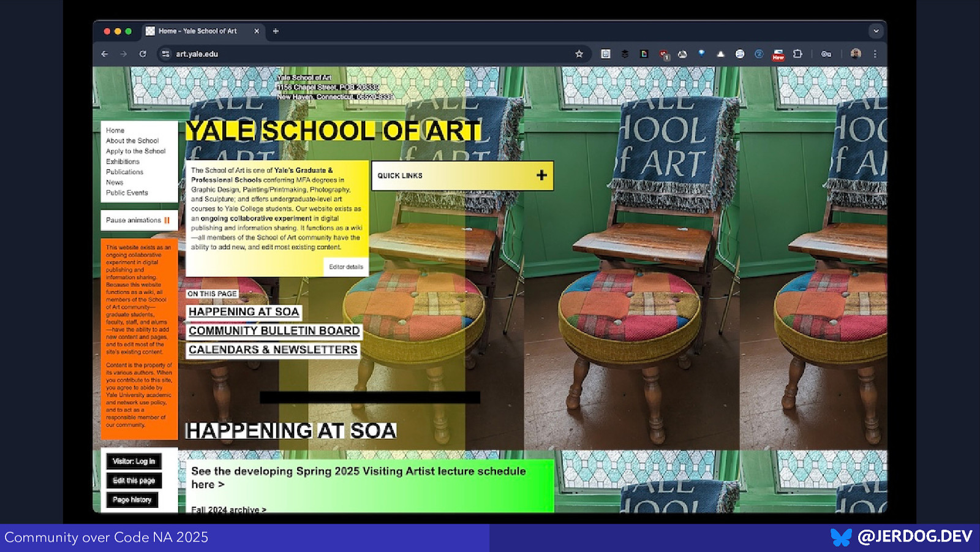The width and height of the screenshot is (980, 552).
Task: Toggle Pause animations
Action: [x=139, y=221]
